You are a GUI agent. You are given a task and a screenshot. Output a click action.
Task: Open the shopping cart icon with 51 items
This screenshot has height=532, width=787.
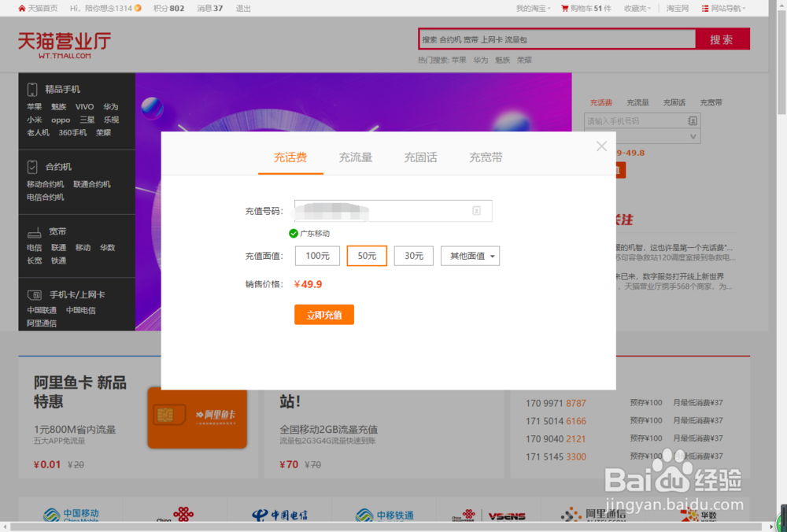point(564,8)
